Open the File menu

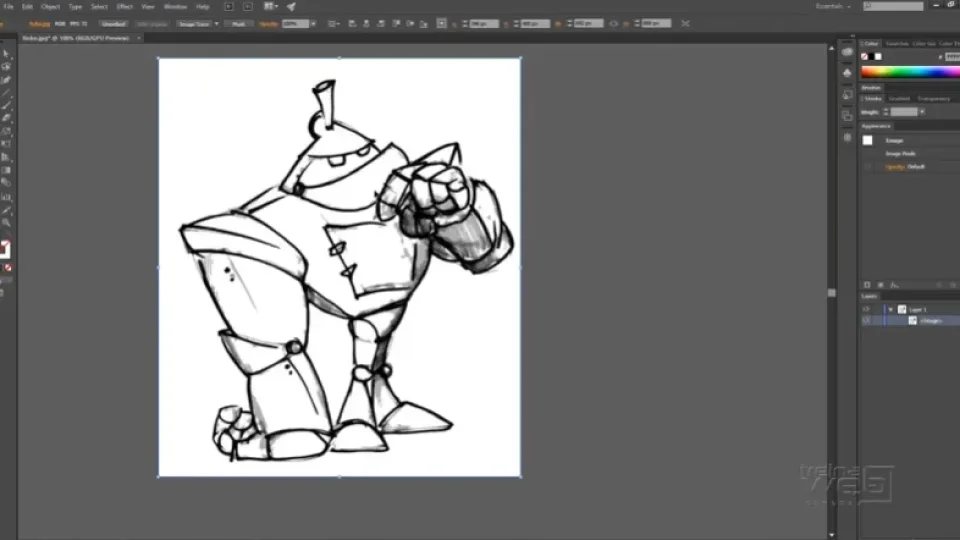[9, 7]
